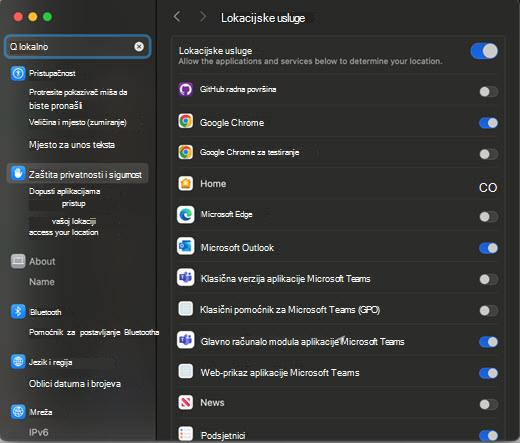Click the Klasična verzija Microsoft Teams icon
The width and height of the screenshot is (520, 443).
(x=186, y=277)
